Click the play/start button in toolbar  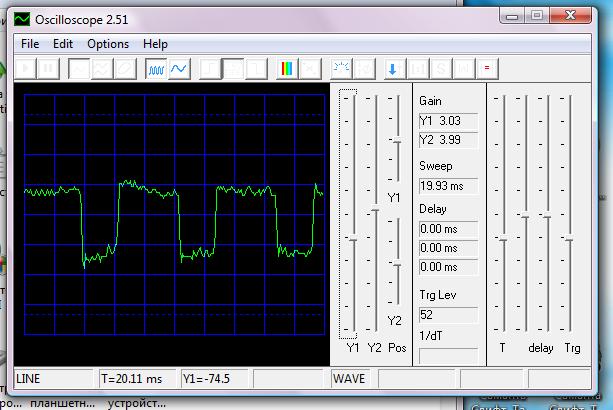(x=23, y=69)
